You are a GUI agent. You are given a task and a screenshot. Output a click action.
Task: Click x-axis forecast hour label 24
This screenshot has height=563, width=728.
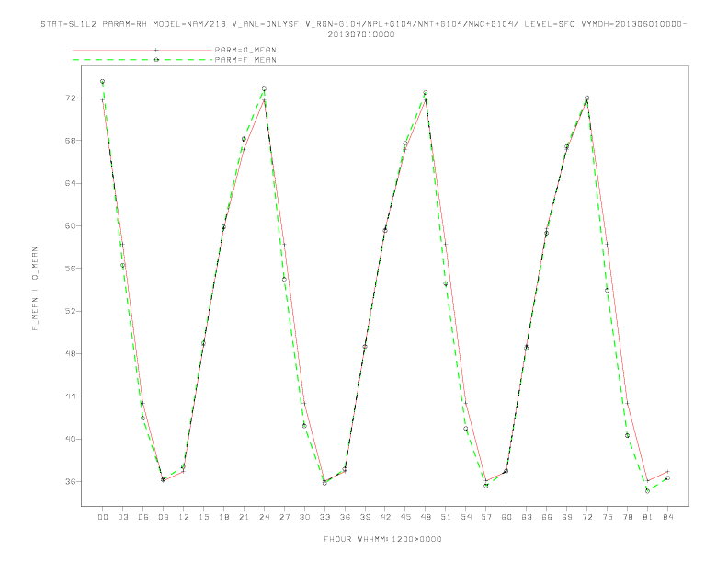click(x=264, y=517)
